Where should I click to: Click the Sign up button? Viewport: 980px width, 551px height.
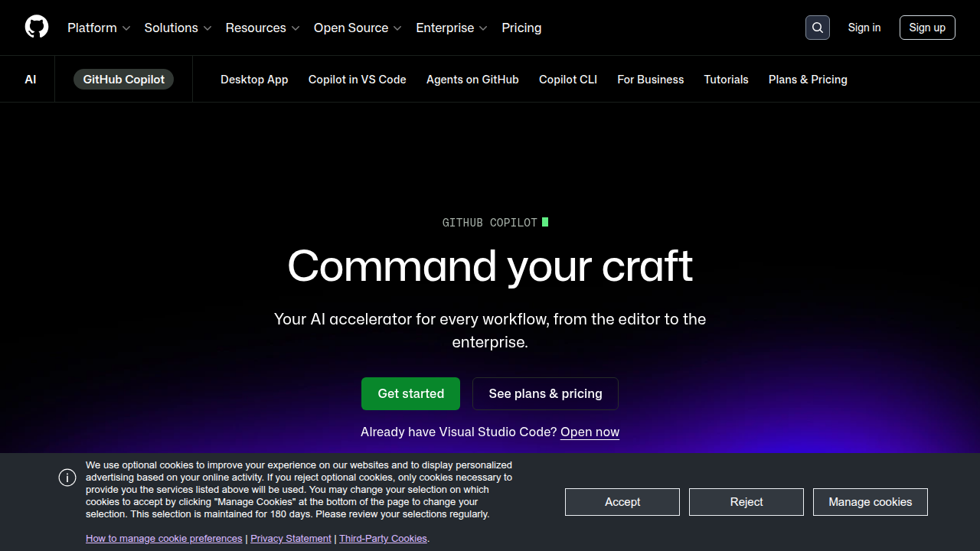pyautogui.click(x=927, y=28)
